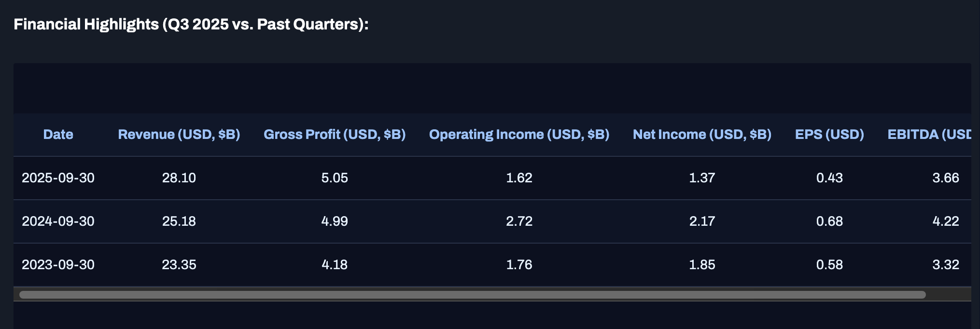
Task: Select the 2025-09-30 date cell
Action: (58, 178)
